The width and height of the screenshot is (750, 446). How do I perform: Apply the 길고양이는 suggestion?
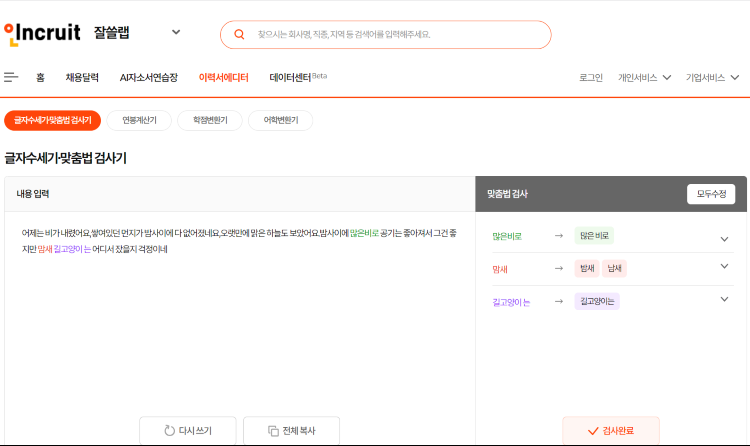coord(597,301)
